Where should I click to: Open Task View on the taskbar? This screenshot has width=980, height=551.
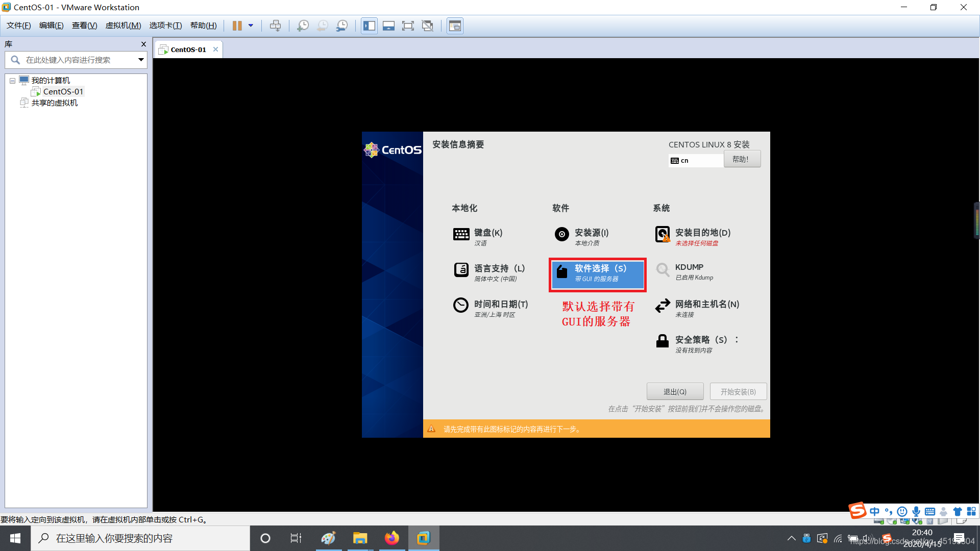tap(296, 538)
